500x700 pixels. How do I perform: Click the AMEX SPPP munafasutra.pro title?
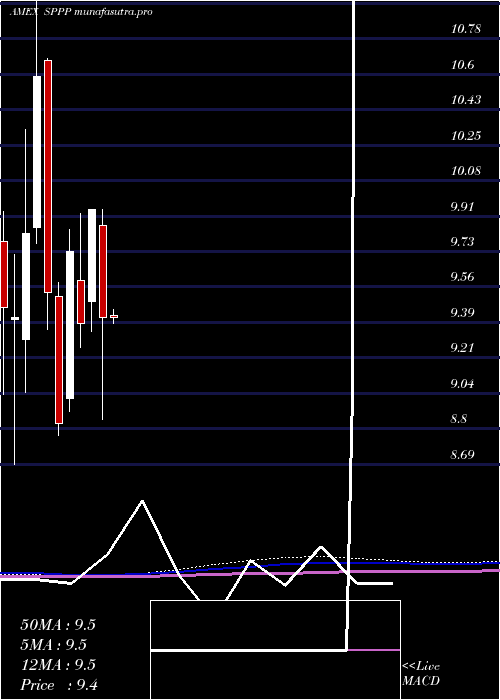click(x=81, y=12)
